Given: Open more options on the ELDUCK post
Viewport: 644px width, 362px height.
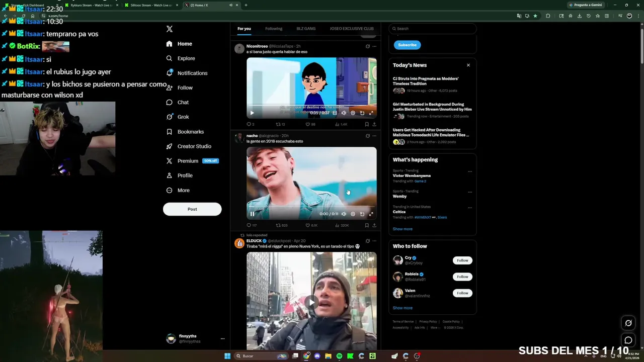Looking at the screenshot, I should (374, 241).
